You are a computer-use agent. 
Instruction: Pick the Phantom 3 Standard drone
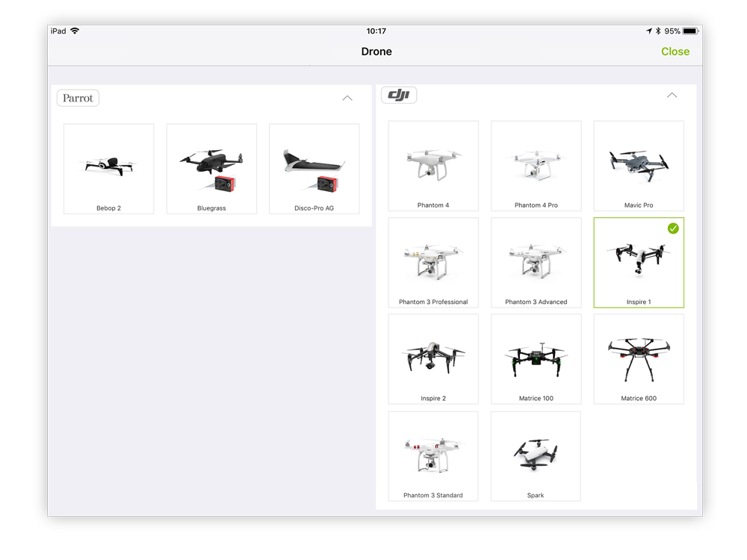click(x=433, y=456)
